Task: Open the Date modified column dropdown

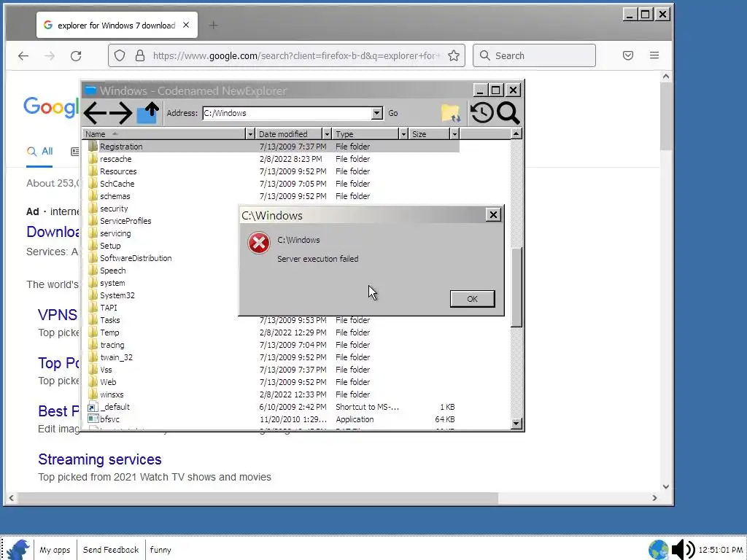Action: tap(326, 134)
